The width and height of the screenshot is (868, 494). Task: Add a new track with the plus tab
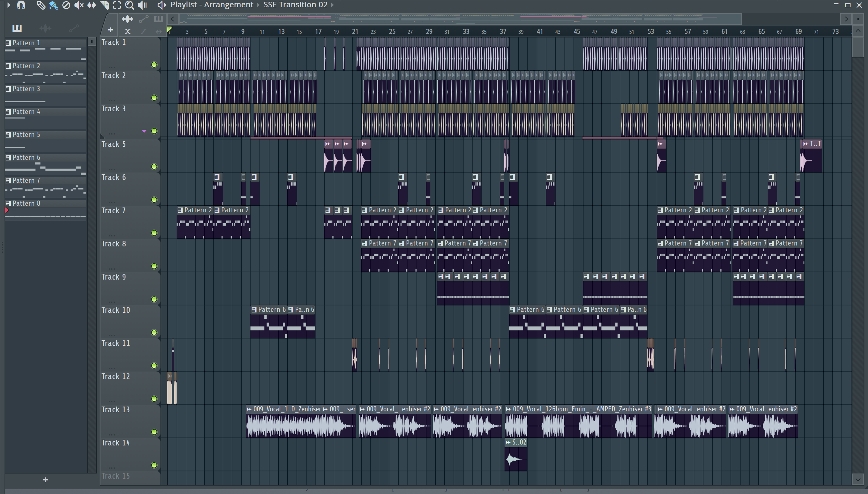(110, 30)
